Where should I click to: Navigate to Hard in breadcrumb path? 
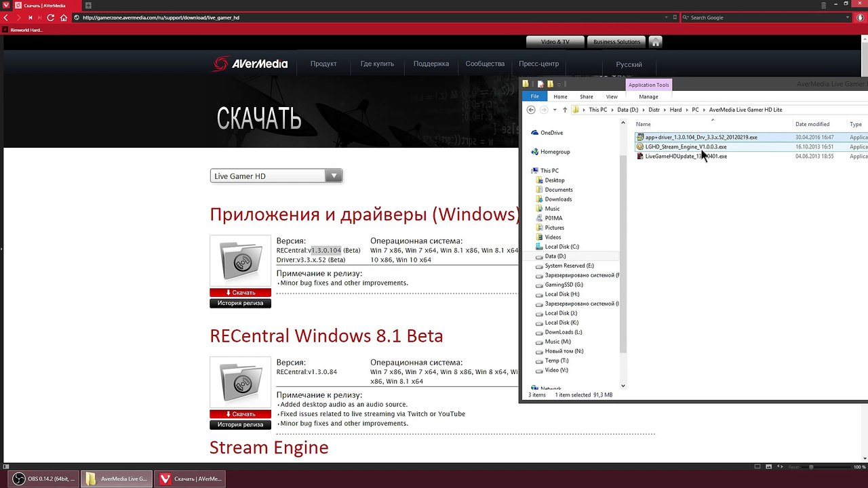tap(675, 110)
